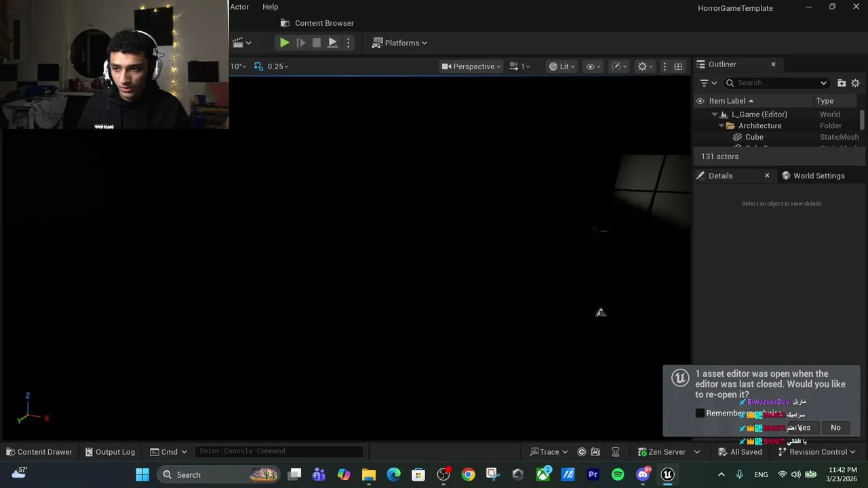Image resolution: width=868 pixels, height=488 pixels.
Task: Open the Perspective viewport type menu
Action: pos(471,66)
